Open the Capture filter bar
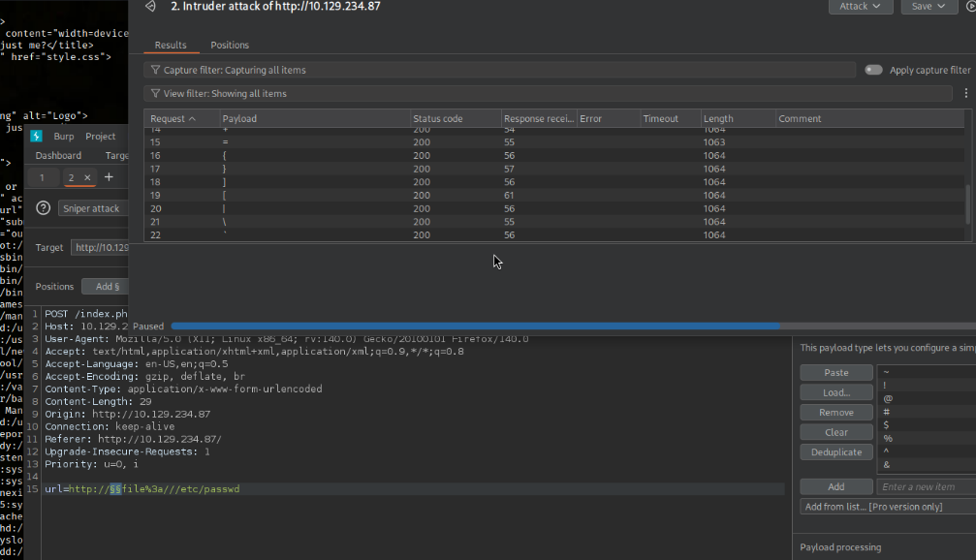The image size is (976, 560). point(499,70)
